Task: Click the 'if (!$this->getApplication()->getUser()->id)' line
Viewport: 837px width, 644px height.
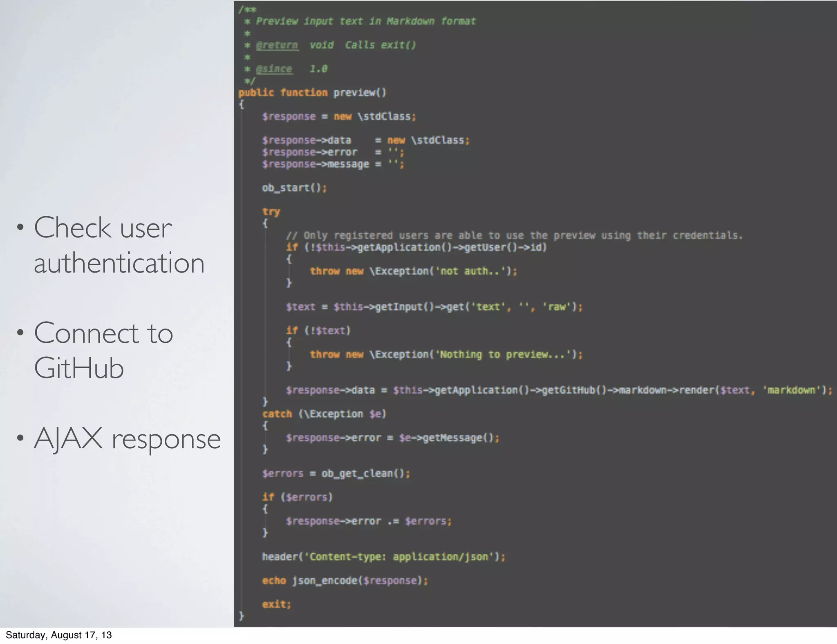Action: (416, 247)
